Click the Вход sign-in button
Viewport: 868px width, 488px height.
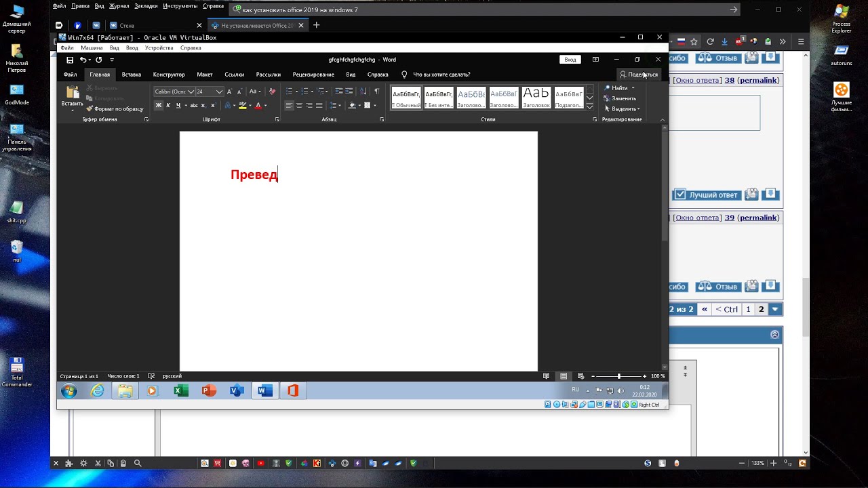click(570, 60)
